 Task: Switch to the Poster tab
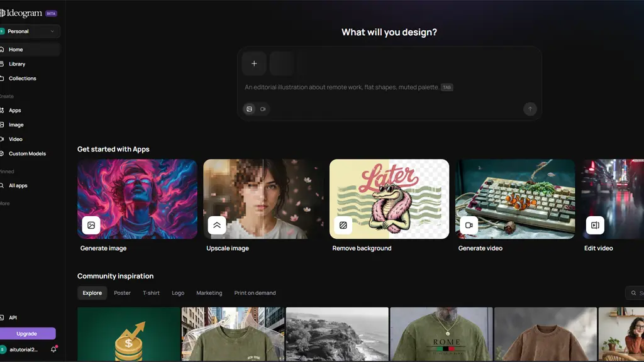tap(123, 293)
